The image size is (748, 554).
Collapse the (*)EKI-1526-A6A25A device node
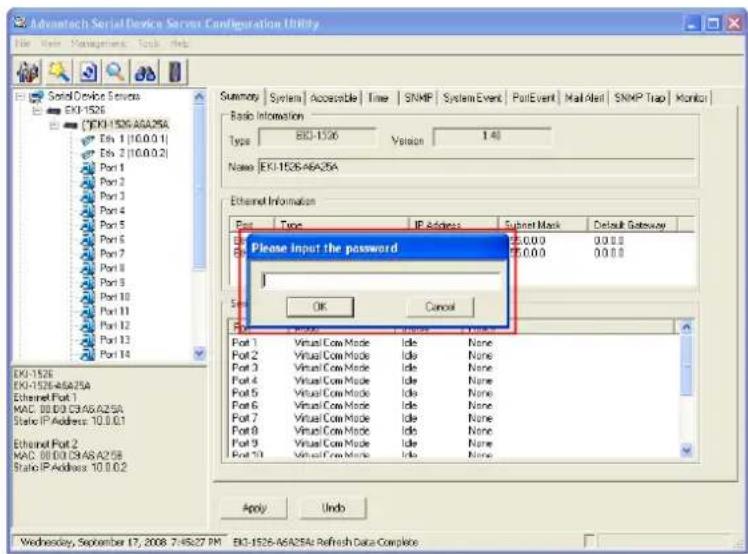[x=54, y=125]
